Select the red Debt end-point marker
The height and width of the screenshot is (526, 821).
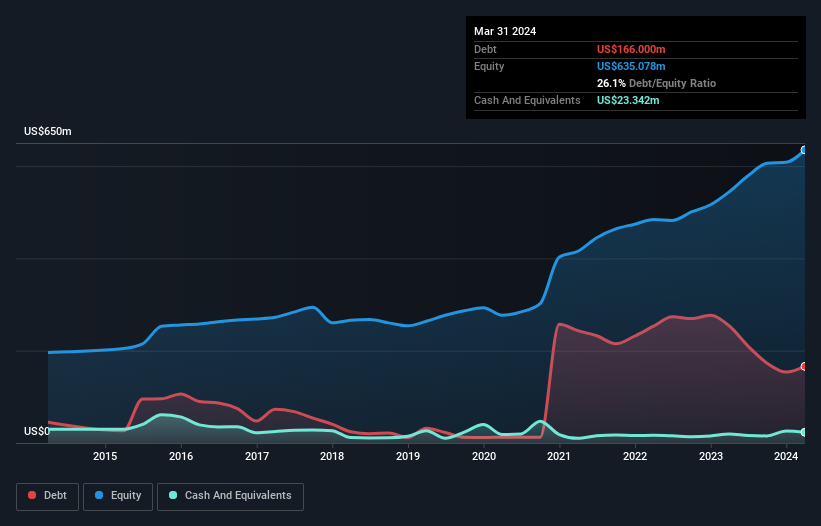point(804,366)
